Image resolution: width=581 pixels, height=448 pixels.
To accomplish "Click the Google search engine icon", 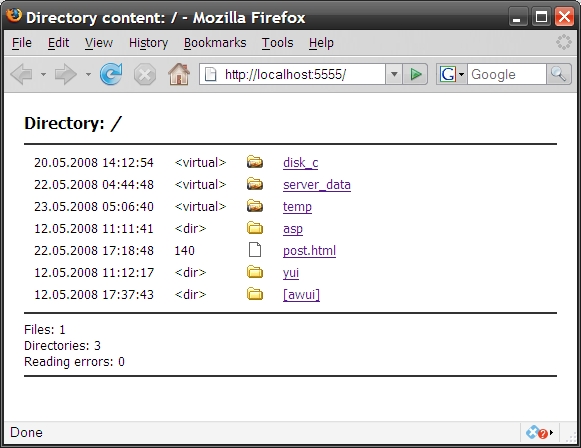I will [448, 74].
